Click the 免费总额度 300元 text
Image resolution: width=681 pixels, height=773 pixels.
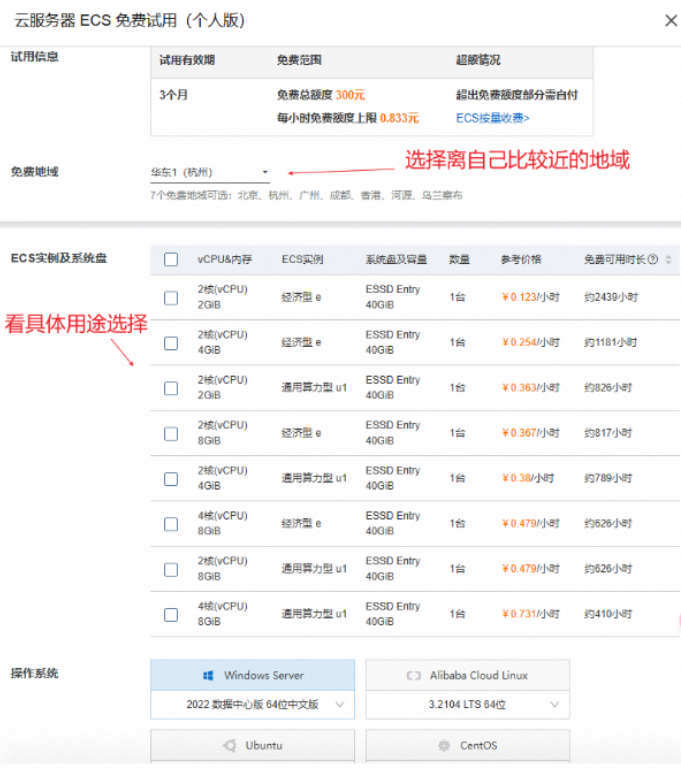[x=321, y=95]
